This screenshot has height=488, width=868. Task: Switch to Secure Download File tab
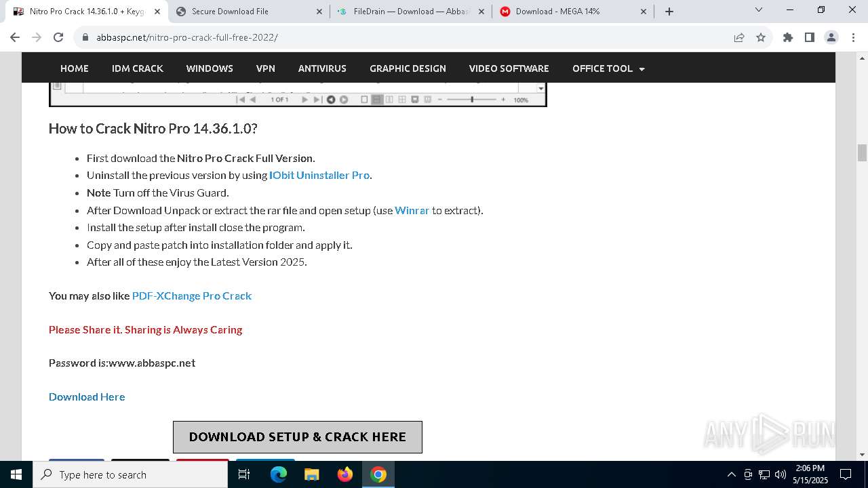(x=250, y=11)
